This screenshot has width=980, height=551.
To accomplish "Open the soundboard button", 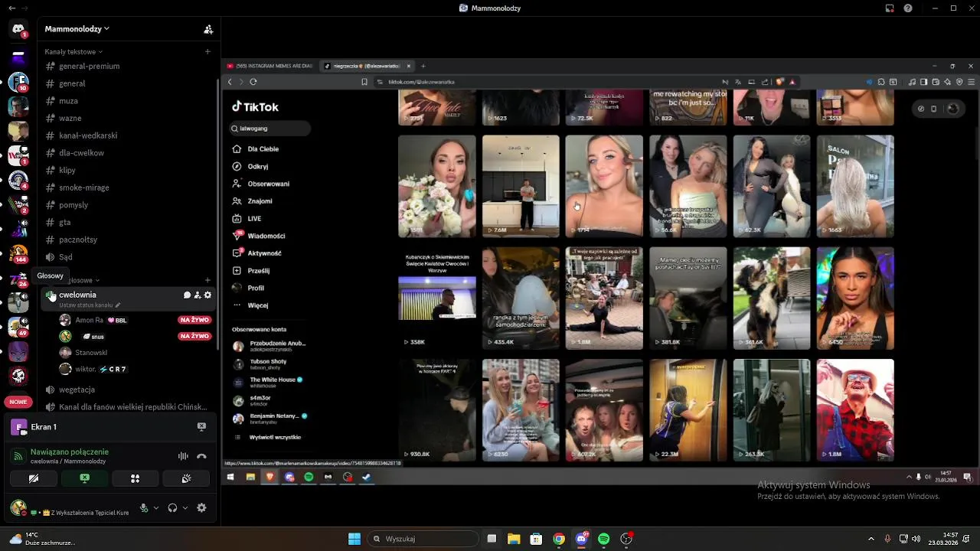I will click(186, 478).
